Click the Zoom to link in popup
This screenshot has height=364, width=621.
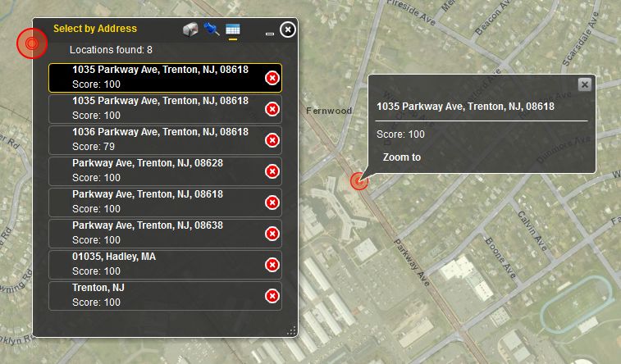pos(402,157)
